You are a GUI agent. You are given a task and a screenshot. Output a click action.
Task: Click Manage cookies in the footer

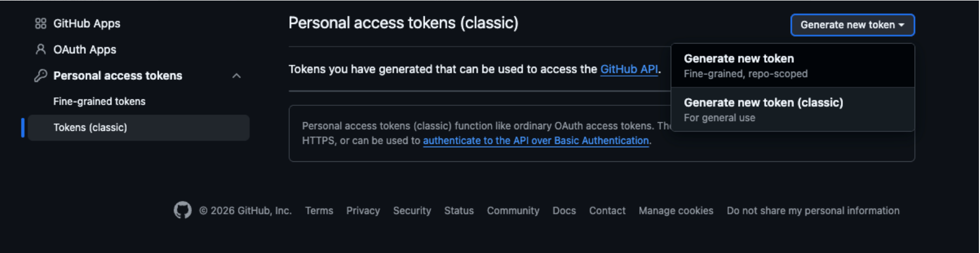pyautogui.click(x=676, y=211)
